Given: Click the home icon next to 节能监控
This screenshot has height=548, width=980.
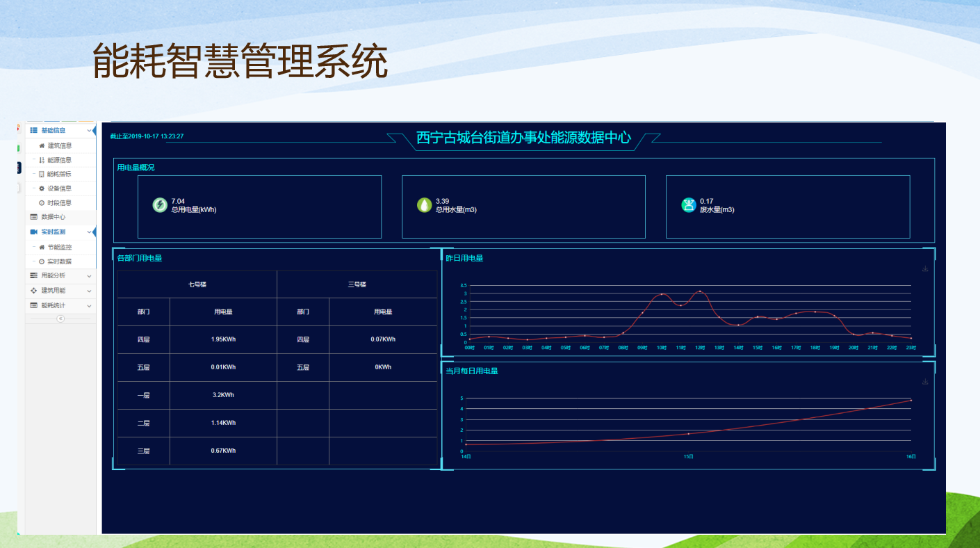Looking at the screenshot, I should [42, 247].
